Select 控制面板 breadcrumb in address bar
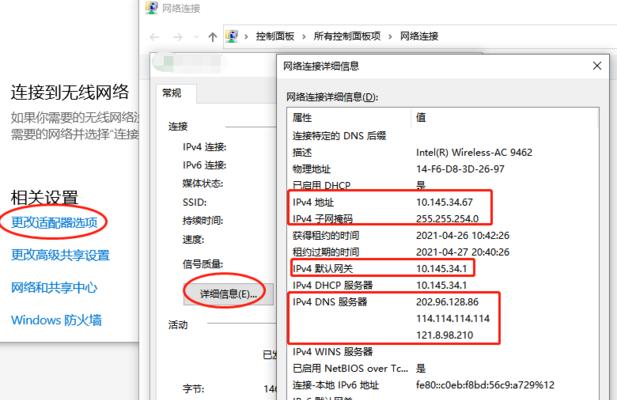617x400 pixels. click(x=275, y=36)
